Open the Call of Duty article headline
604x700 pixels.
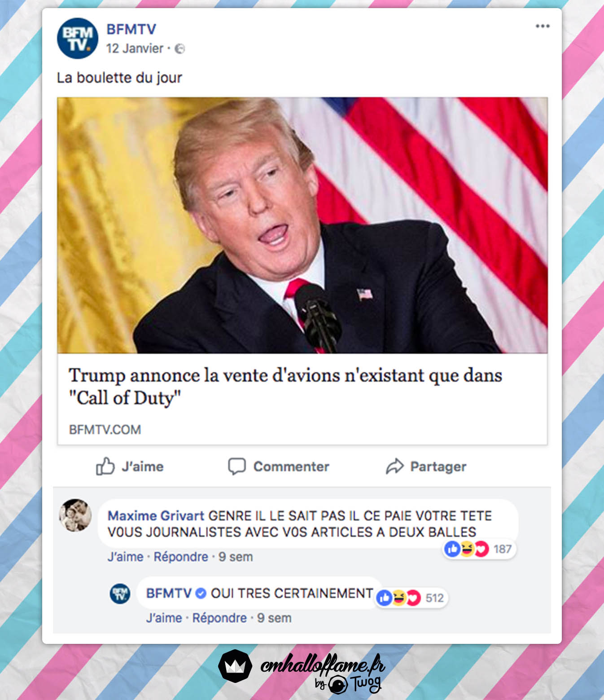(x=285, y=387)
